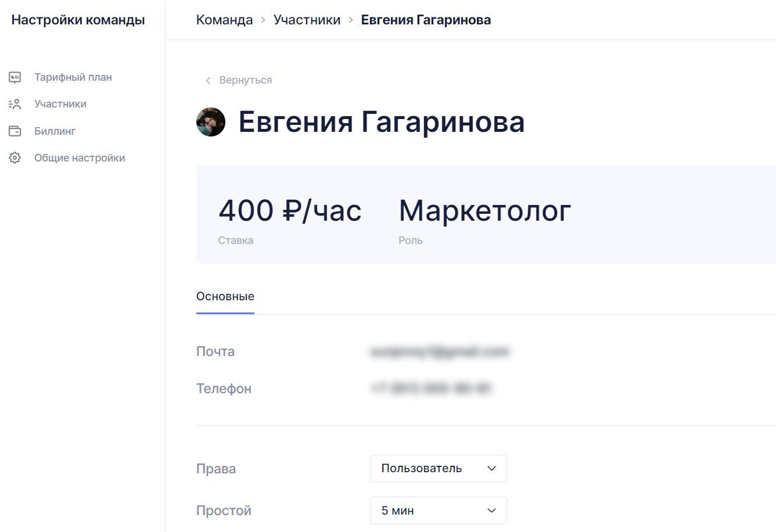The width and height of the screenshot is (776, 532).
Task: Click the Команда breadcrumb link
Action: click(x=225, y=20)
